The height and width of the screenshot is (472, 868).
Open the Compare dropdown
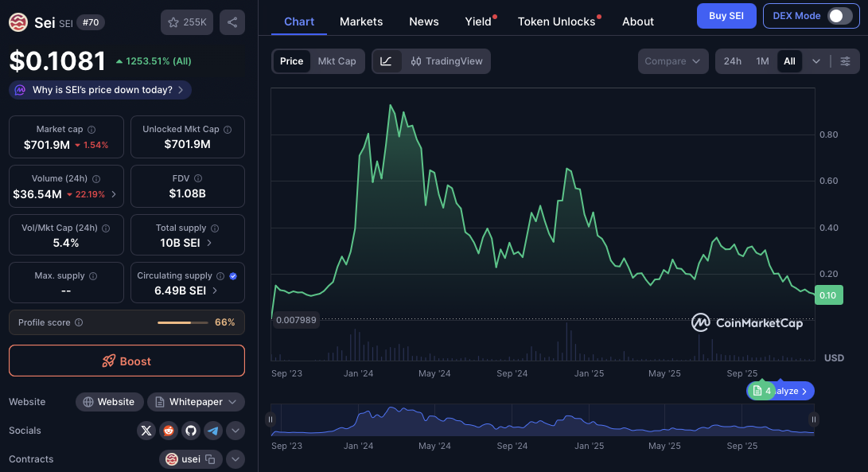672,61
